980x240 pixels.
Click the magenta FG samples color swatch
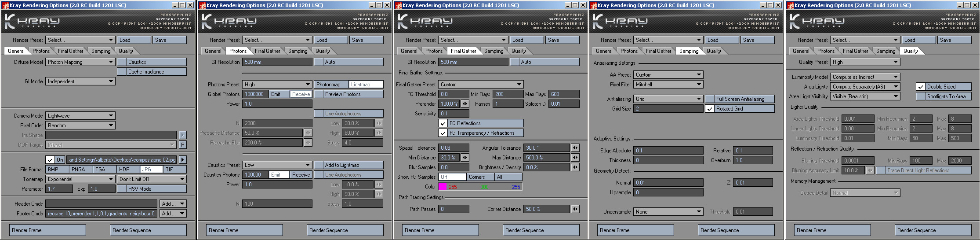coord(442,187)
